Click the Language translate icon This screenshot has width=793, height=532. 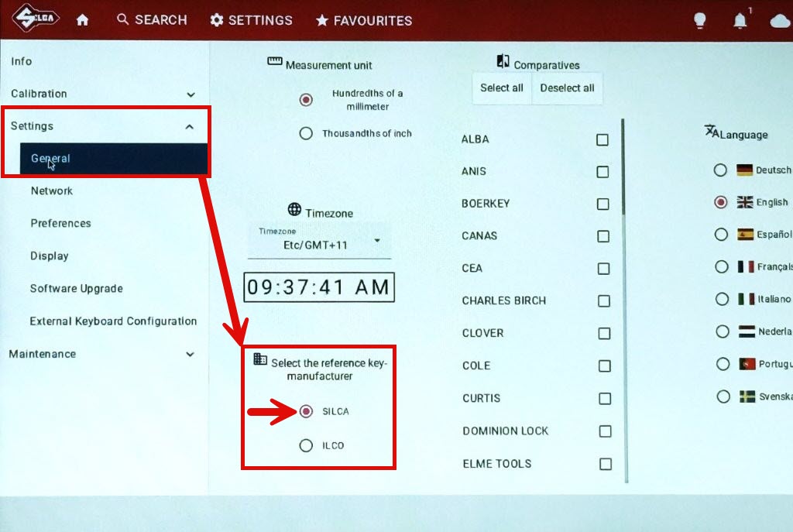712,132
